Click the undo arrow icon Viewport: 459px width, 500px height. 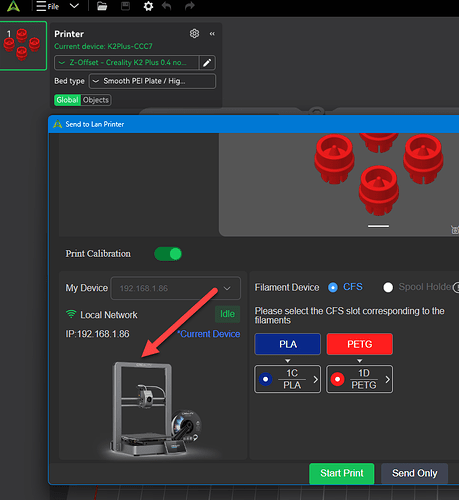point(167,6)
